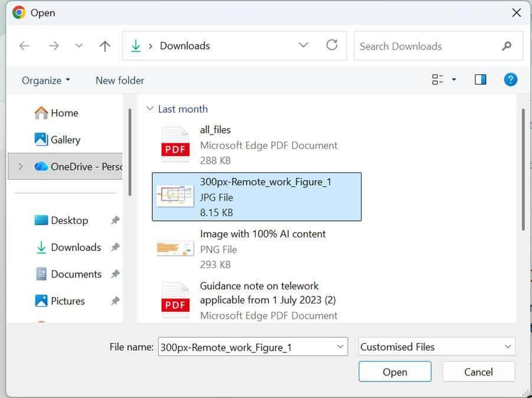Open the Help question mark icon
Viewport: 532px width, 398px height.
pos(511,80)
